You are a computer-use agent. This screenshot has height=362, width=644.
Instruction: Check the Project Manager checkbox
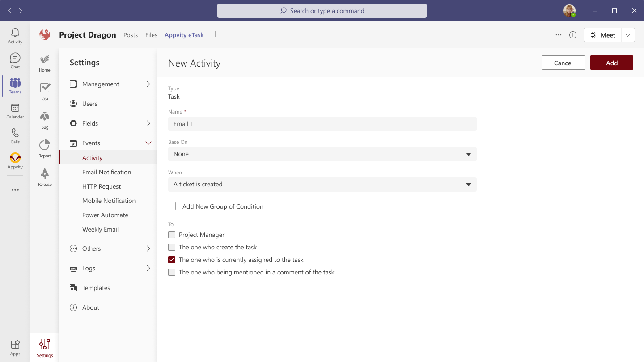pos(172,235)
